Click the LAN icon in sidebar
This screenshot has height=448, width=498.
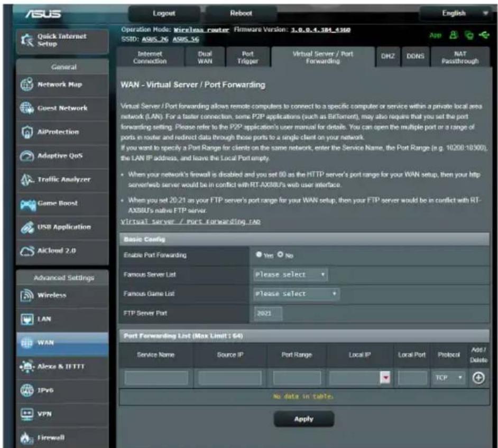coord(26,319)
